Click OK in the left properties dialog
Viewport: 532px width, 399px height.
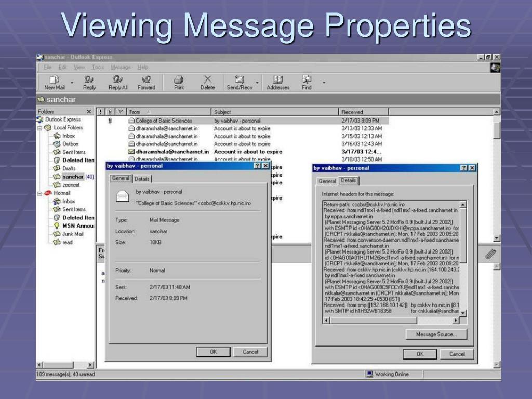[213, 352]
